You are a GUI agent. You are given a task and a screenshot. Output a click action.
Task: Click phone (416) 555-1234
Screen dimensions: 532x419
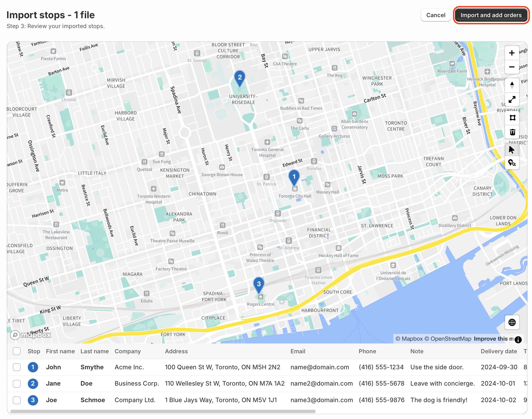click(x=381, y=367)
